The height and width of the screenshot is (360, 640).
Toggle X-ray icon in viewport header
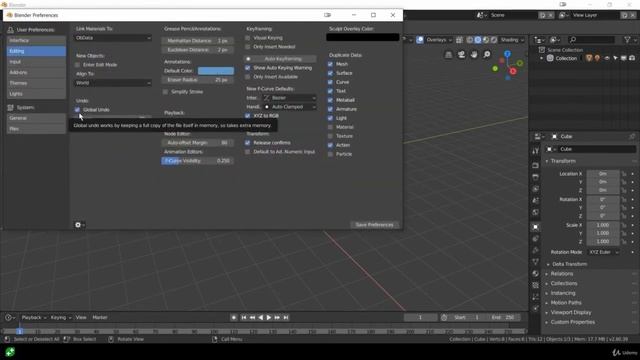[459, 40]
